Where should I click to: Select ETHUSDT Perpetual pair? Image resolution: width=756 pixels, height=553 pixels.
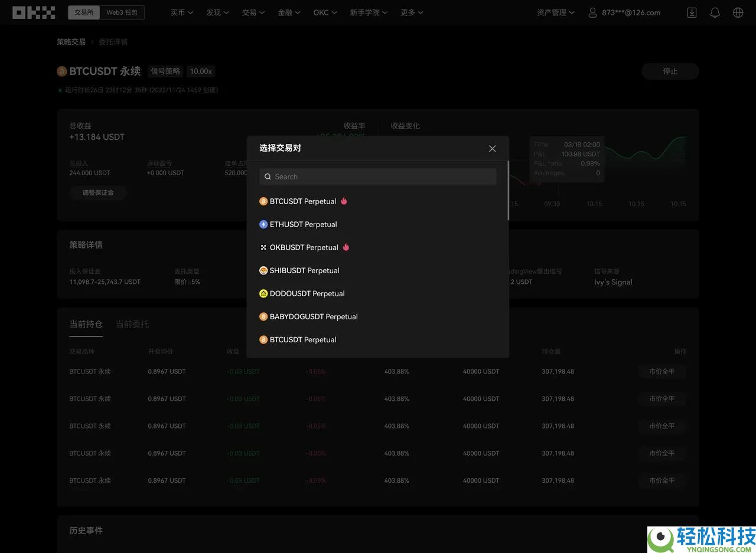coord(378,224)
